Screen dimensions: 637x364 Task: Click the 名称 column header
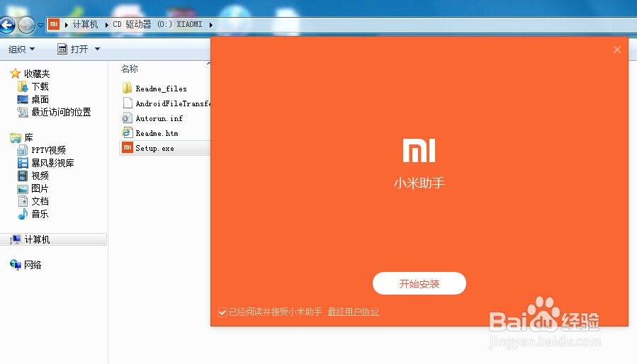click(130, 69)
